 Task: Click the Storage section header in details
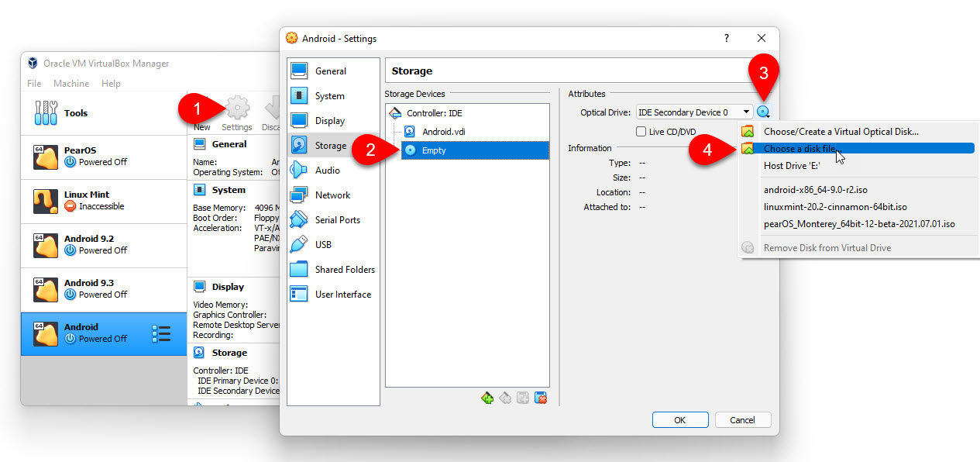click(229, 353)
